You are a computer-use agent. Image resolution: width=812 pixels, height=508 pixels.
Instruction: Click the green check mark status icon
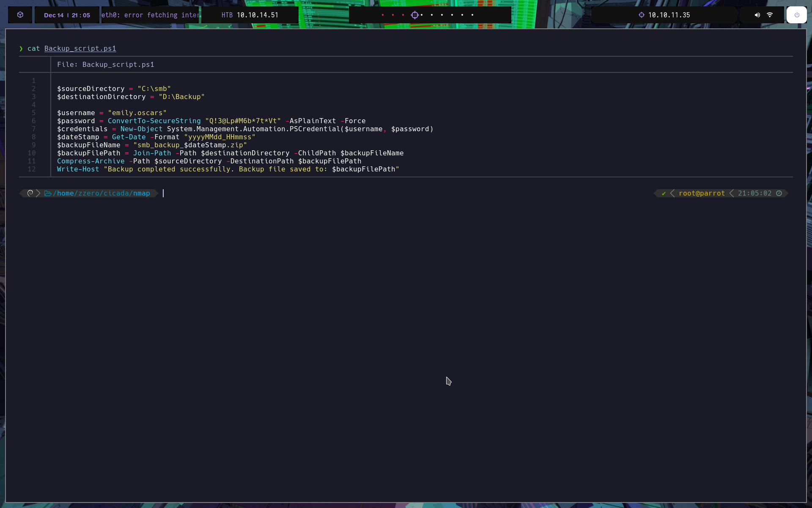point(664,193)
